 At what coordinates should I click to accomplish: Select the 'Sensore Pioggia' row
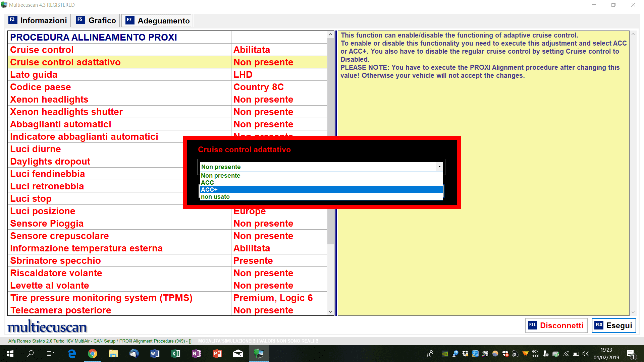167,223
